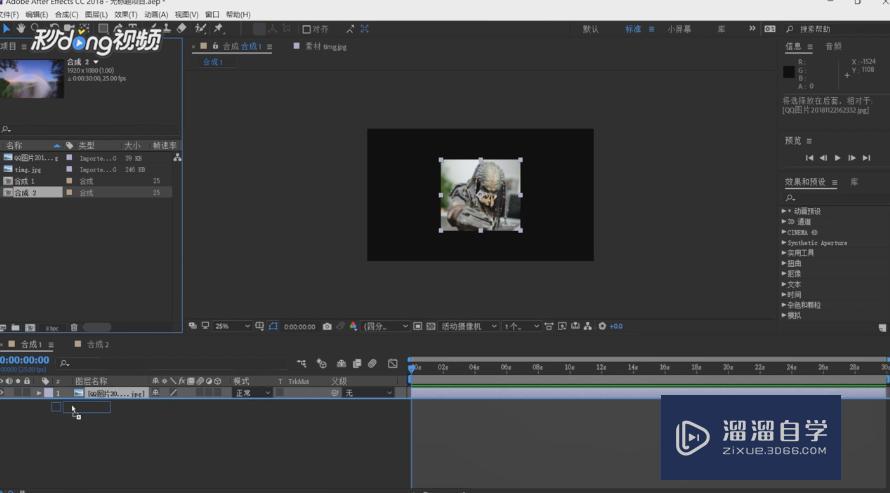Select the 标准 workspace
Screen dimensions: 890x493
point(633,29)
